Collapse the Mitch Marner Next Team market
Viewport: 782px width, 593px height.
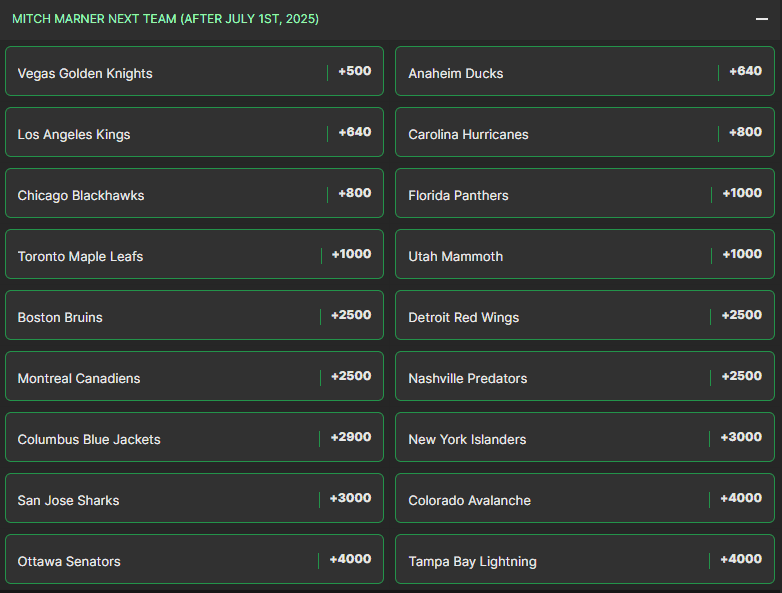[761, 19]
